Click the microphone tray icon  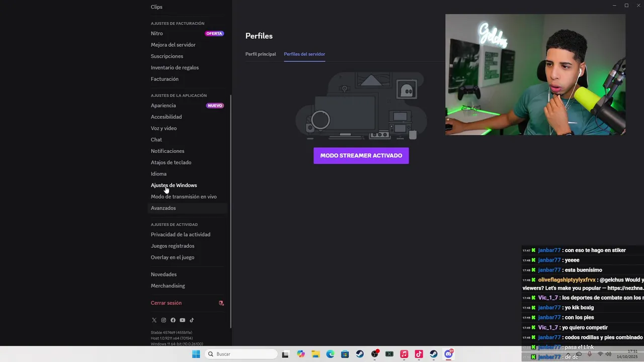click(x=589, y=354)
